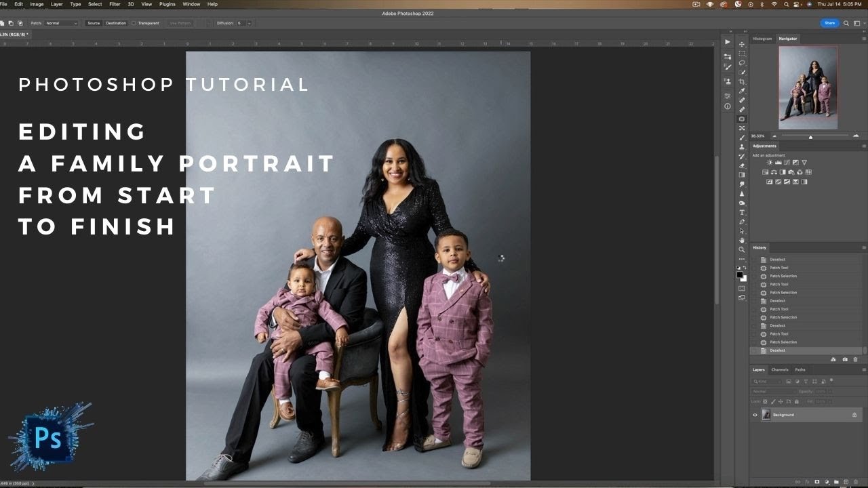Toggle the layer filter switch in Layers
868x488 pixels.
831,380
